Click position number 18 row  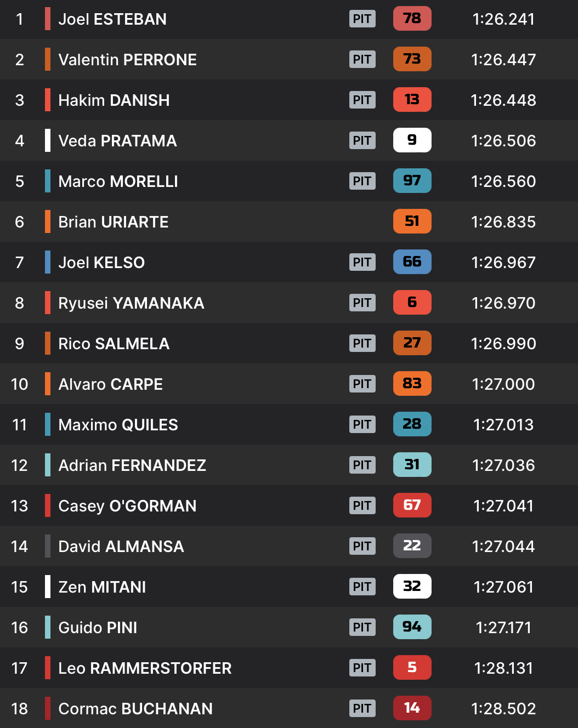(20, 709)
